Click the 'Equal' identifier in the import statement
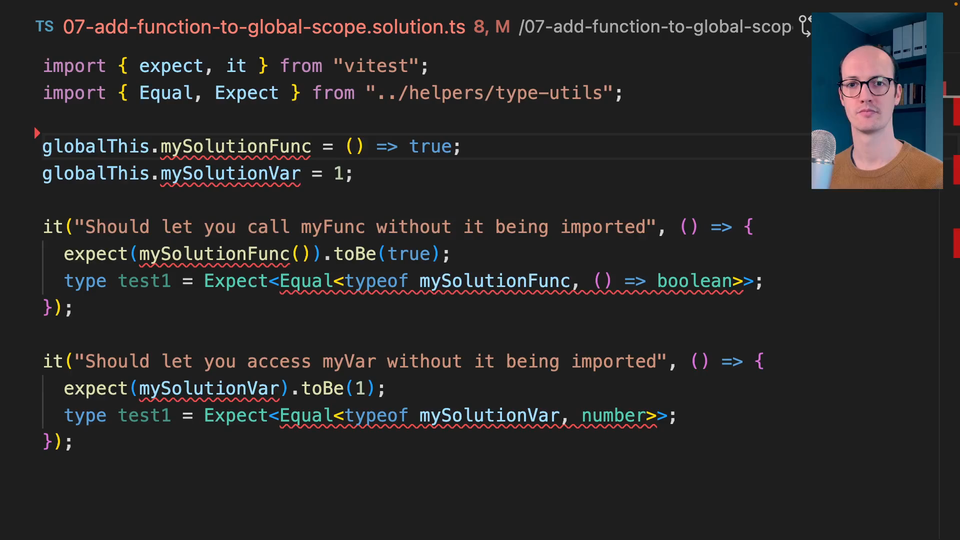The image size is (960, 540). 166,93
